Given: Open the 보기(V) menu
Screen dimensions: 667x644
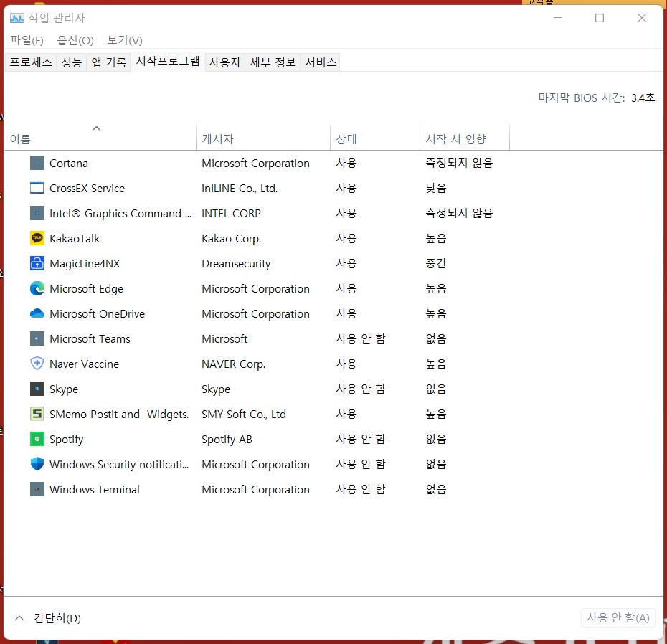Looking at the screenshot, I should coord(125,40).
